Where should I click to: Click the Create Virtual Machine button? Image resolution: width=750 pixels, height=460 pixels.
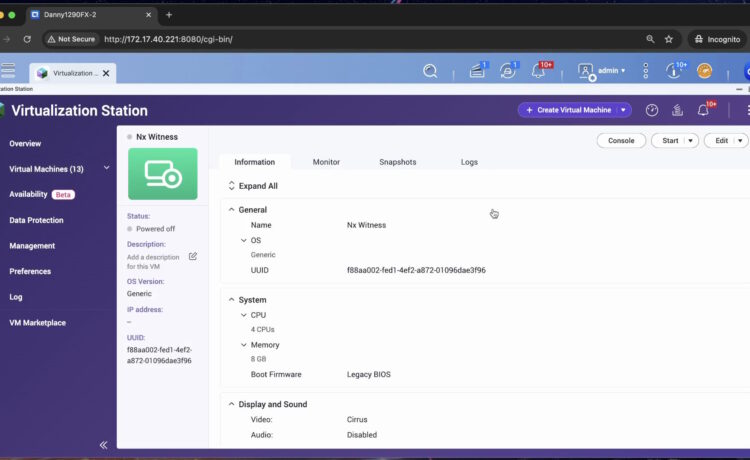click(568, 110)
